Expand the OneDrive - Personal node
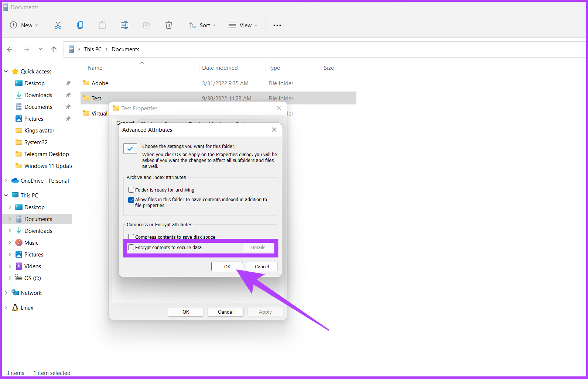This screenshot has width=588, height=379. pyautogui.click(x=6, y=181)
